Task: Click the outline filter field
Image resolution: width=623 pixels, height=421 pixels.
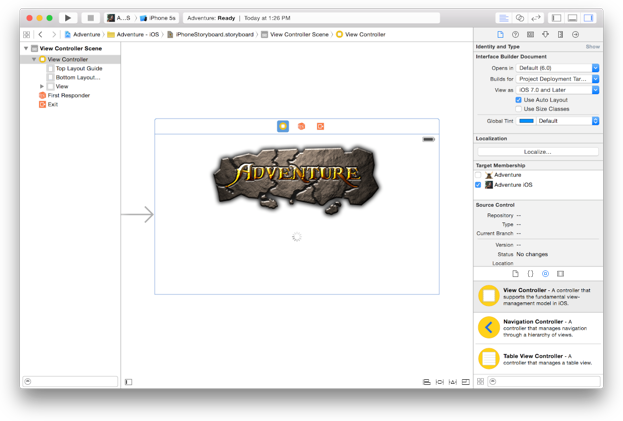Action: click(x=70, y=381)
